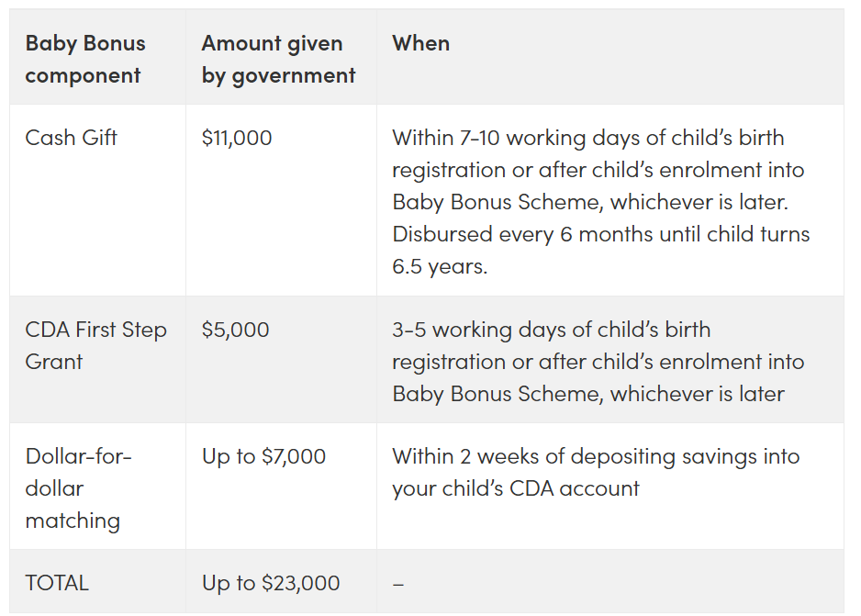Click 'Baby Bonus Scheme, whichever is later.' in Cash Gift row
Screen dimensions: 861x616
(590, 202)
